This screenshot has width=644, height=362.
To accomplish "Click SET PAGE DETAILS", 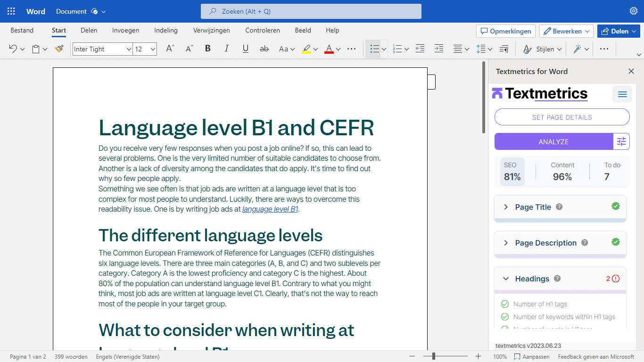I will (561, 117).
